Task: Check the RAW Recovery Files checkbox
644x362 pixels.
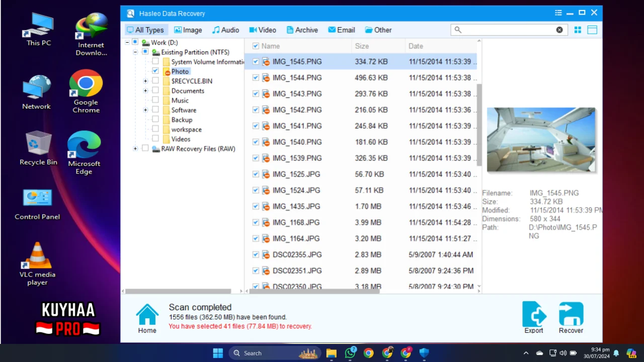Action: 145,148
